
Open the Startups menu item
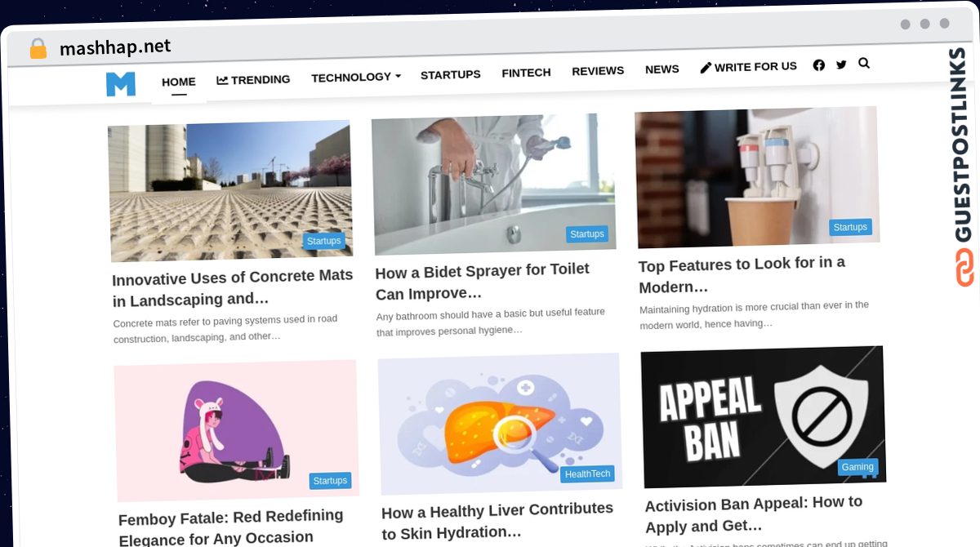pyautogui.click(x=451, y=74)
